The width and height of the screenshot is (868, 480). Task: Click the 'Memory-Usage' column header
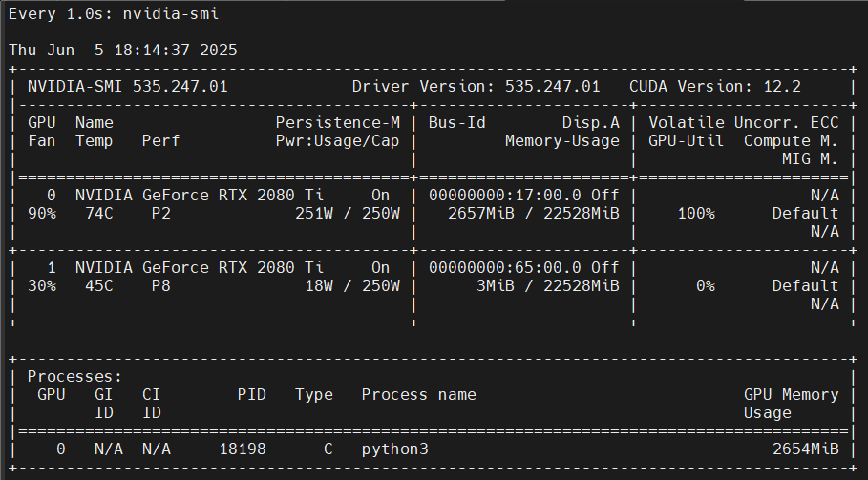coord(561,141)
